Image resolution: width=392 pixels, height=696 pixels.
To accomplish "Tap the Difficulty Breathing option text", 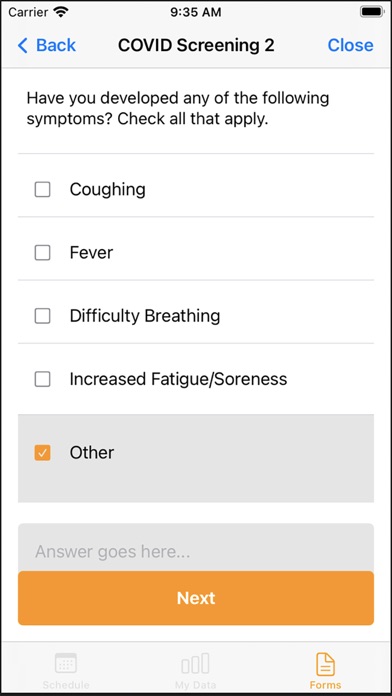I will 145,316.
